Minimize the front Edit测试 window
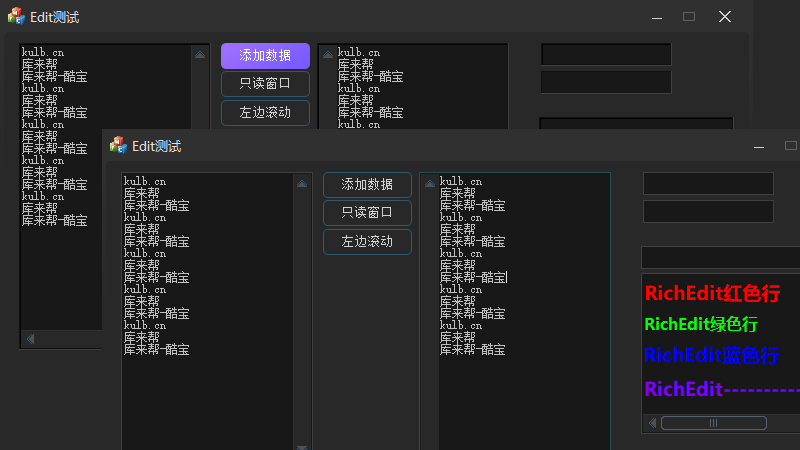Screen dimensions: 800x450 click(x=759, y=146)
